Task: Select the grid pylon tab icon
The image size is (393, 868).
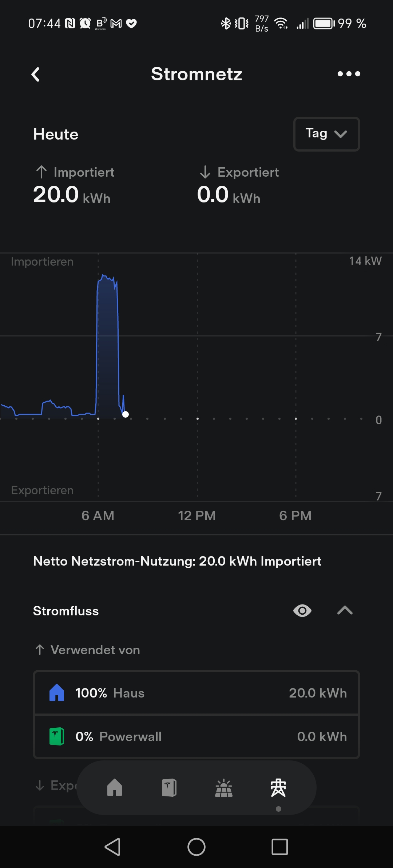Action: [x=278, y=788]
